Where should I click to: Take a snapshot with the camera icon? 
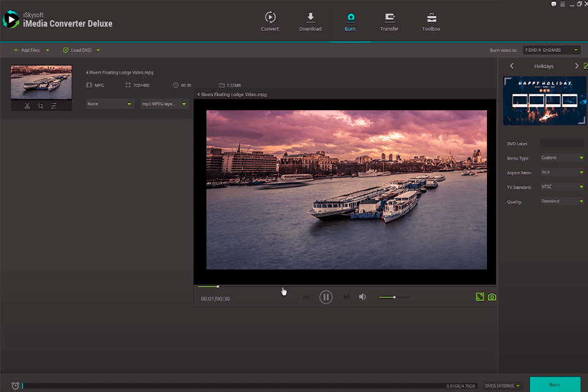pyautogui.click(x=492, y=297)
